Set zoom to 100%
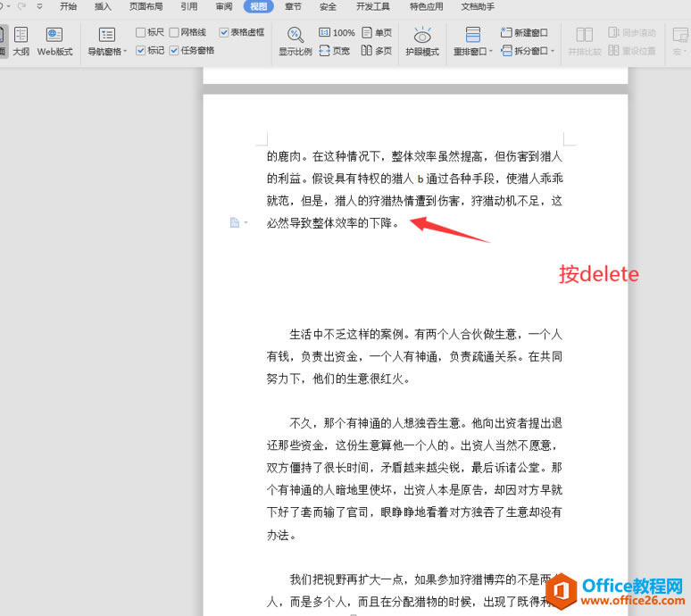 point(337,32)
